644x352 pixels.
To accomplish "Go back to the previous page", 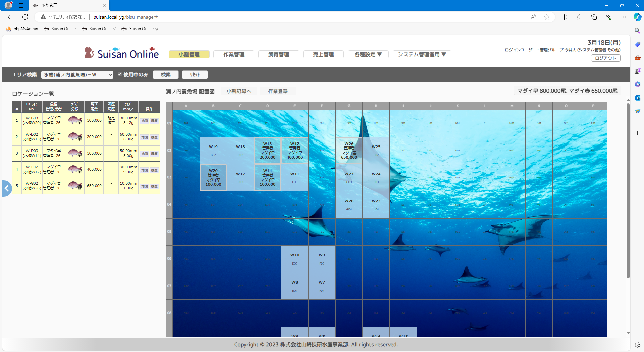I will [x=10, y=17].
